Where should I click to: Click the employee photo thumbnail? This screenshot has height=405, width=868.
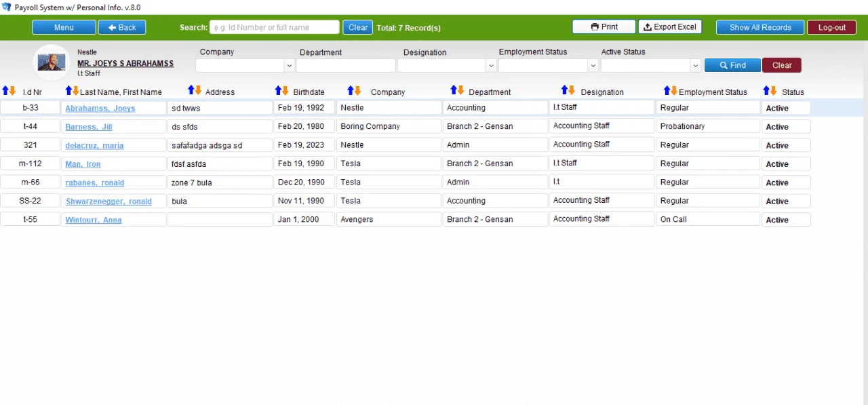[x=52, y=62]
